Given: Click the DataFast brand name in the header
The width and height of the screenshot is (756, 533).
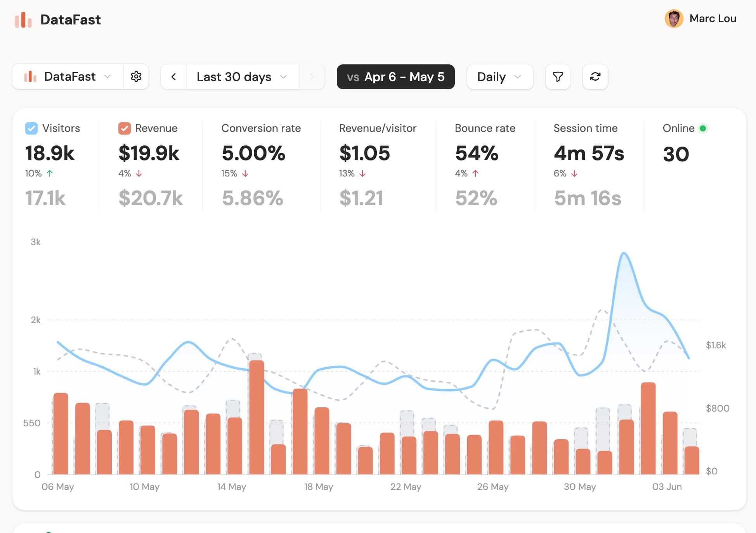Looking at the screenshot, I should click(x=71, y=20).
